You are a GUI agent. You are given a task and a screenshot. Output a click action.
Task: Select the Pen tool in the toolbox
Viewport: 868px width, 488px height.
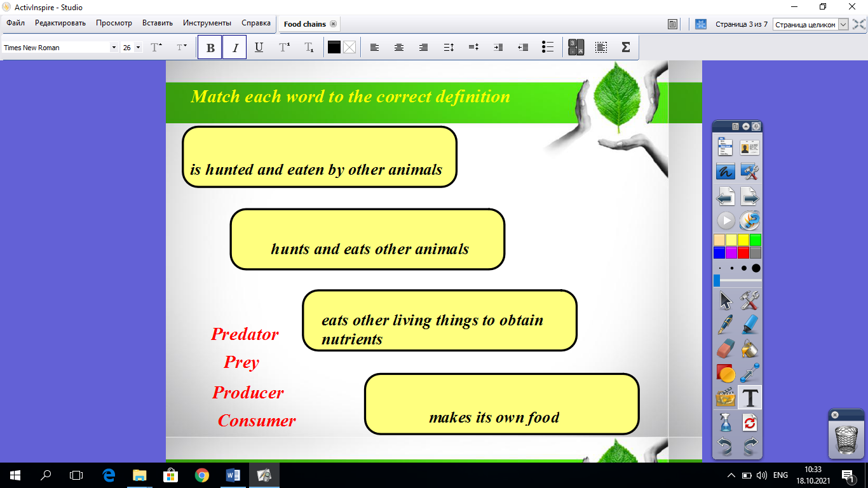click(726, 324)
